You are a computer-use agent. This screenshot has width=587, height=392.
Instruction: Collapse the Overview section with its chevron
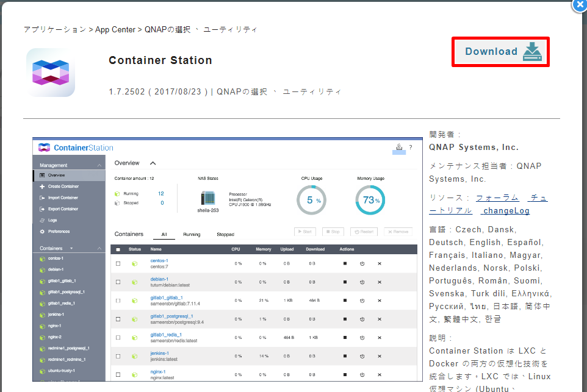(153, 163)
